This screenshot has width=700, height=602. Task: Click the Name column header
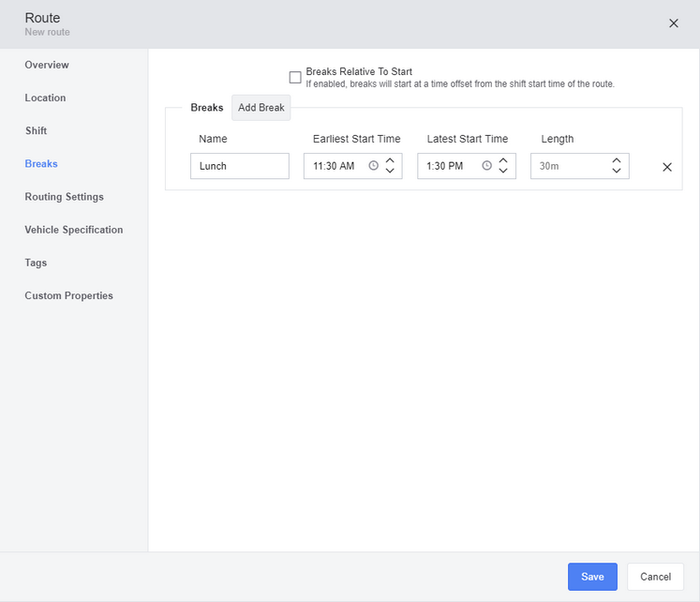[x=213, y=139]
